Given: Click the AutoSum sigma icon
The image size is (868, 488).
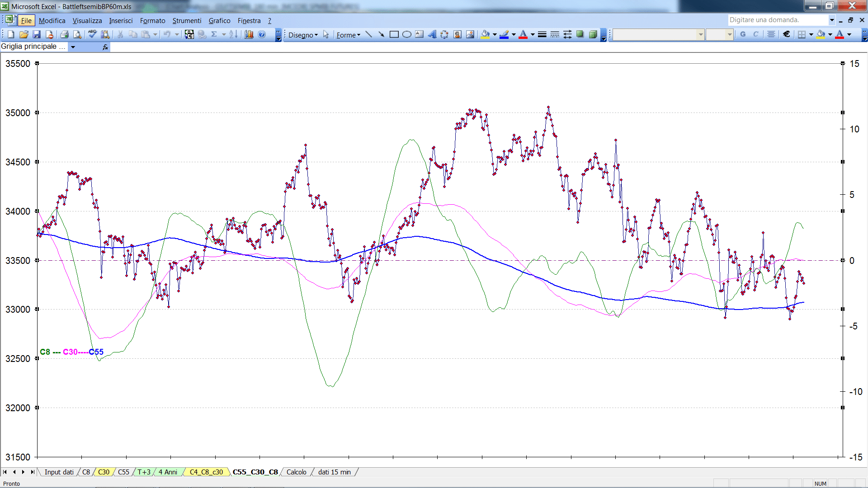Looking at the screenshot, I should pos(214,34).
